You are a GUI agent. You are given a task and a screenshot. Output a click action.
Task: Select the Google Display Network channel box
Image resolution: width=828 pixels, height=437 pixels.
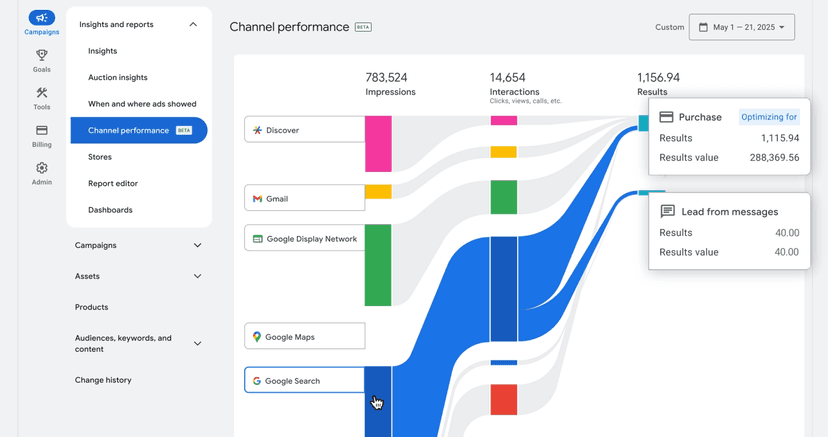(x=305, y=238)
